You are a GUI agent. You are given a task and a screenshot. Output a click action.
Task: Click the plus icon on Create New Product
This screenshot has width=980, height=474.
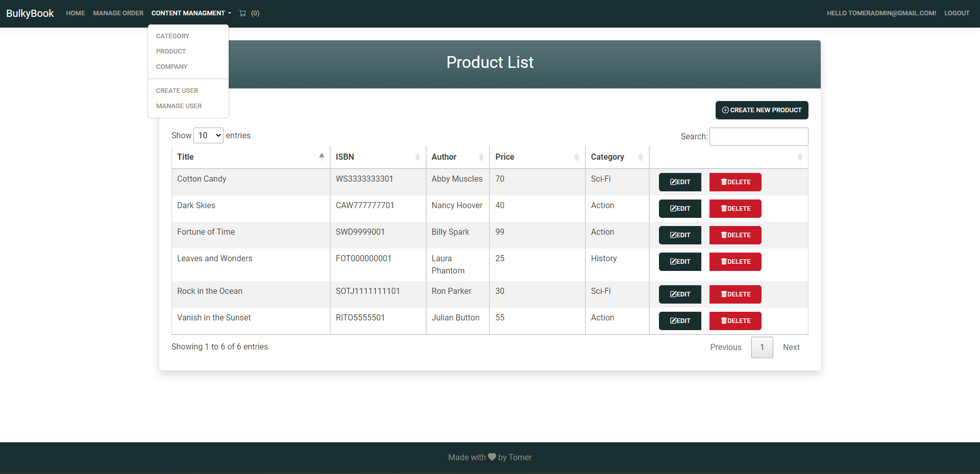725,110
